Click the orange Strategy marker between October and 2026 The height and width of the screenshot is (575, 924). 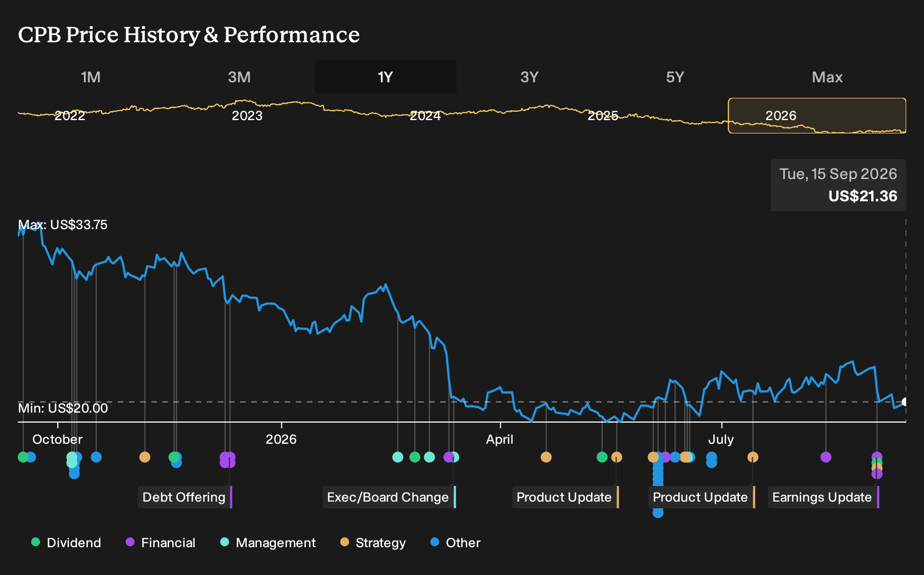(x=145, y=457)
